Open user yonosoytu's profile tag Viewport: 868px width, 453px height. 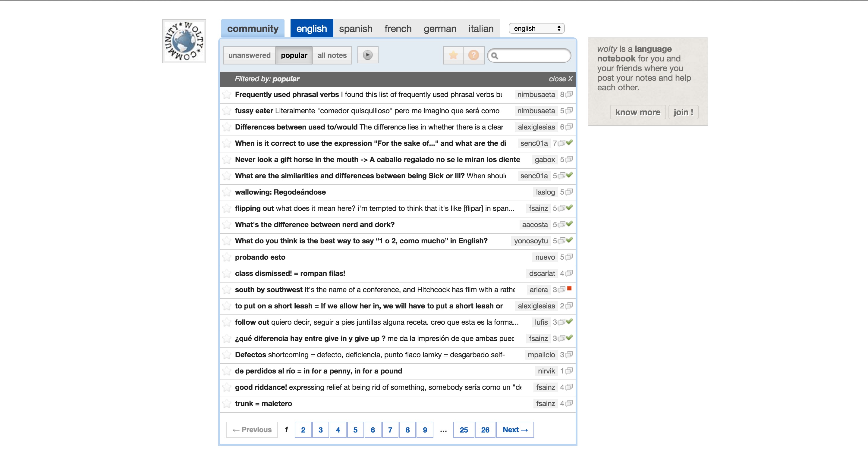pos(531,241)
